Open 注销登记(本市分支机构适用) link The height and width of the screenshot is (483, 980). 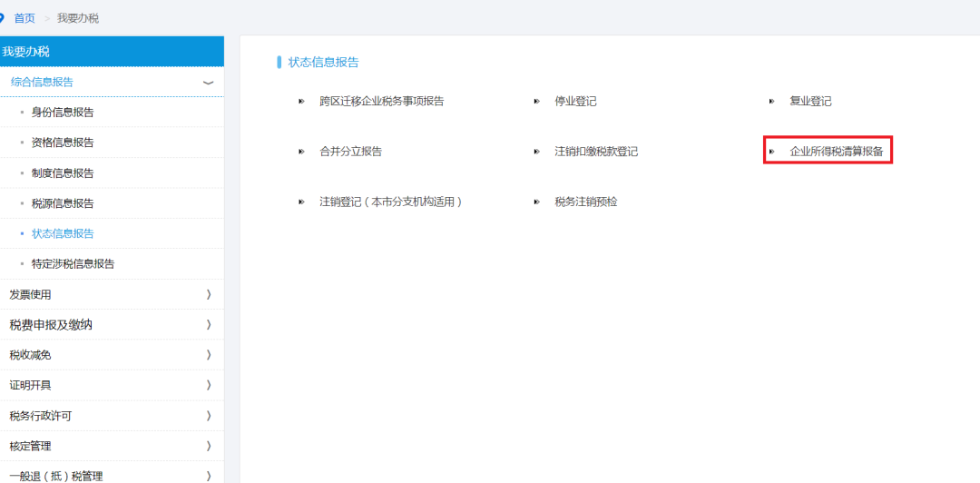click(391, 202)
